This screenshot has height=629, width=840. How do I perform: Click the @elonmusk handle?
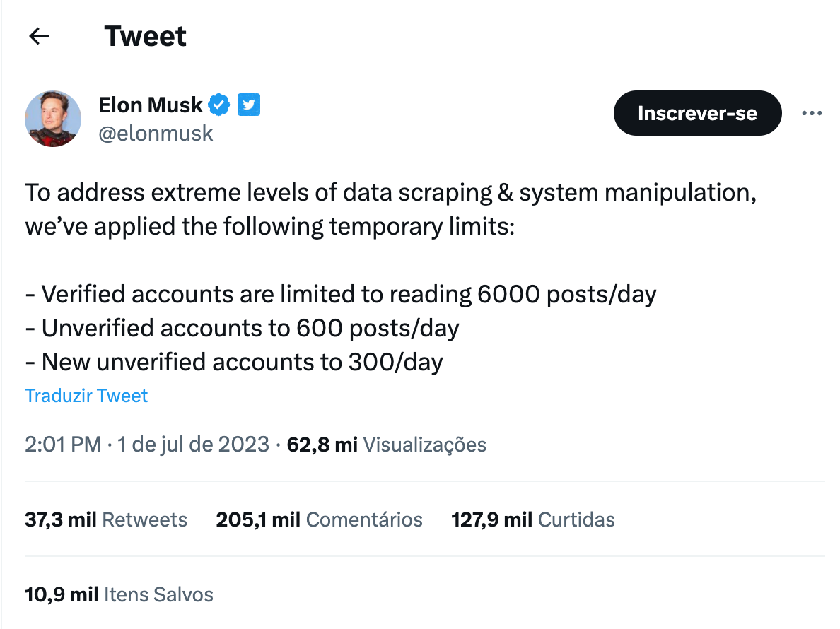click(156, 134)
